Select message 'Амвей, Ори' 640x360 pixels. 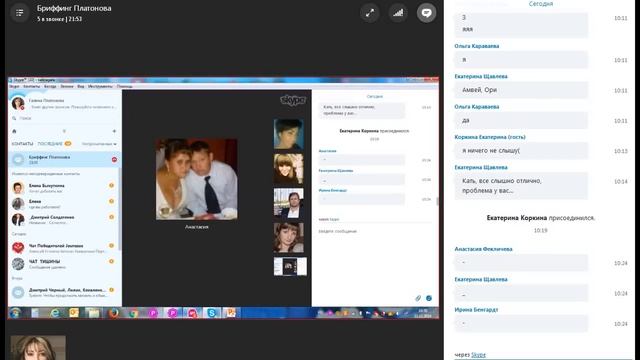coord(521,90)
